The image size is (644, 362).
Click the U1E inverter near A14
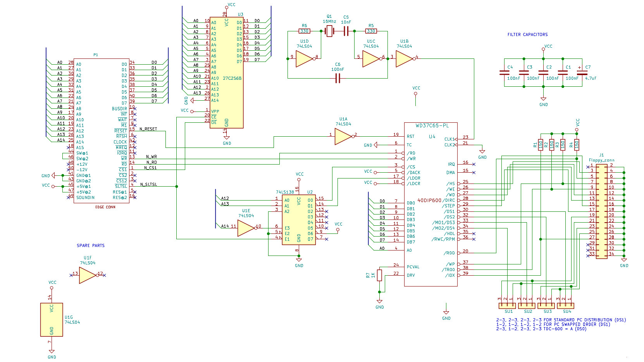click(x=246, y=228)
